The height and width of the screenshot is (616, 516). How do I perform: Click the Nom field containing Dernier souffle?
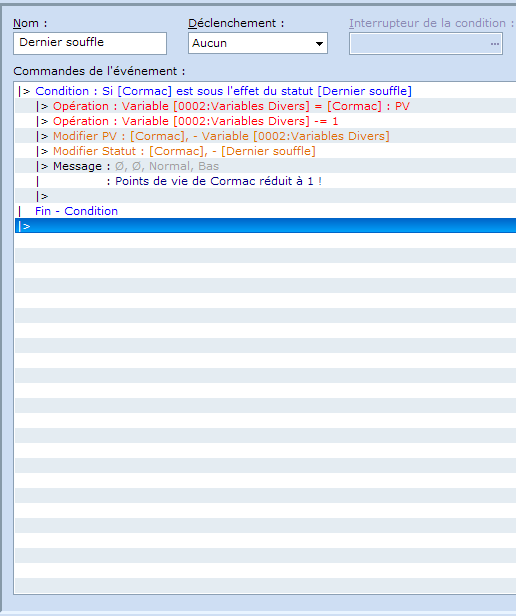(x=90, y=43)
